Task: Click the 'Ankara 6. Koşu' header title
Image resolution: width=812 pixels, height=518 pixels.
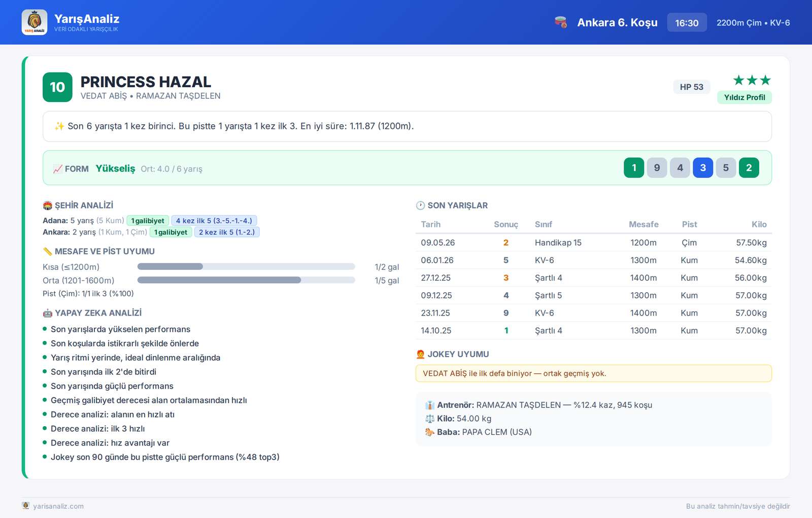Action: pos(617,23)
